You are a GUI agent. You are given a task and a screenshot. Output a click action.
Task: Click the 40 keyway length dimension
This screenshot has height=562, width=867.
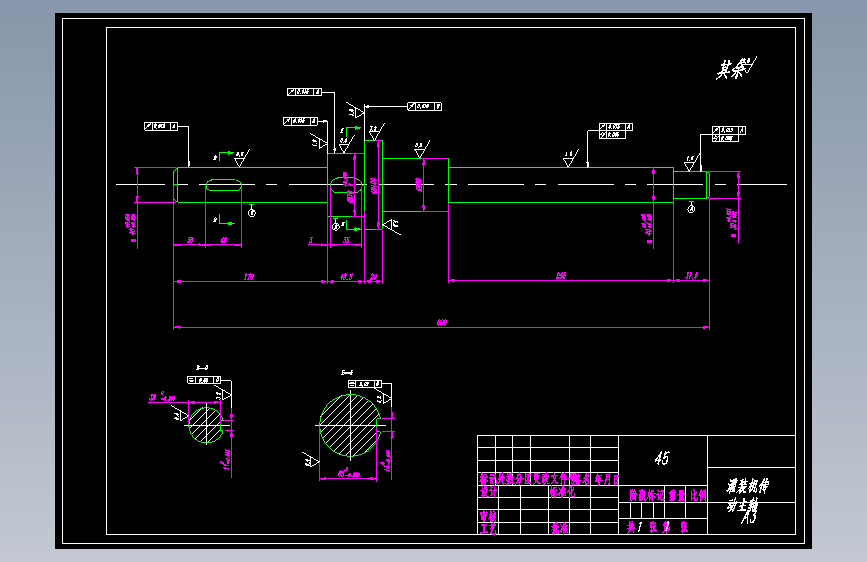click(x=223, y=240)
